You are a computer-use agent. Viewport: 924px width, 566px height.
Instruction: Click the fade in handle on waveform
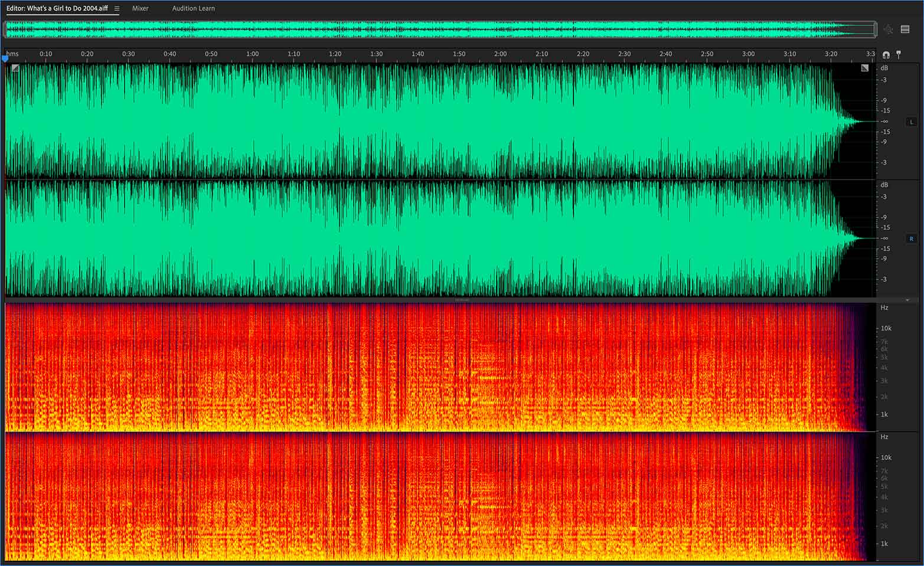[15, 68]
